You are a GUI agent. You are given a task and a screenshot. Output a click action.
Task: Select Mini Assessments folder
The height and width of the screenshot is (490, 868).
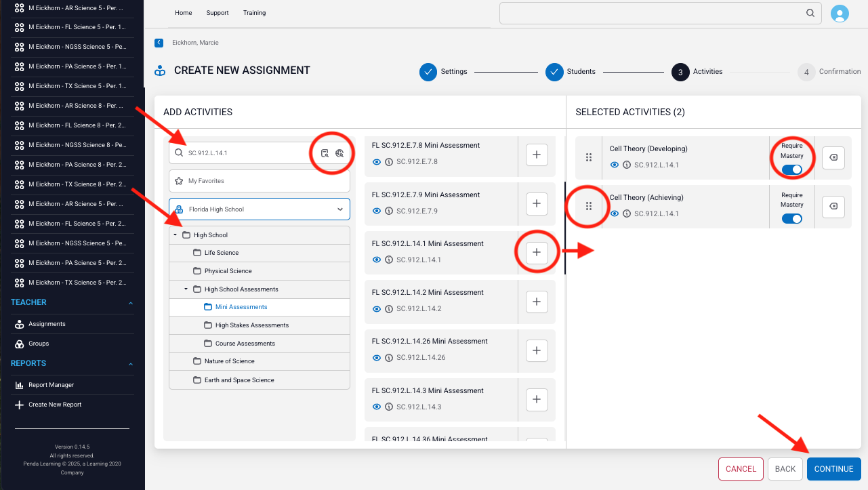[x=260, y=307]
